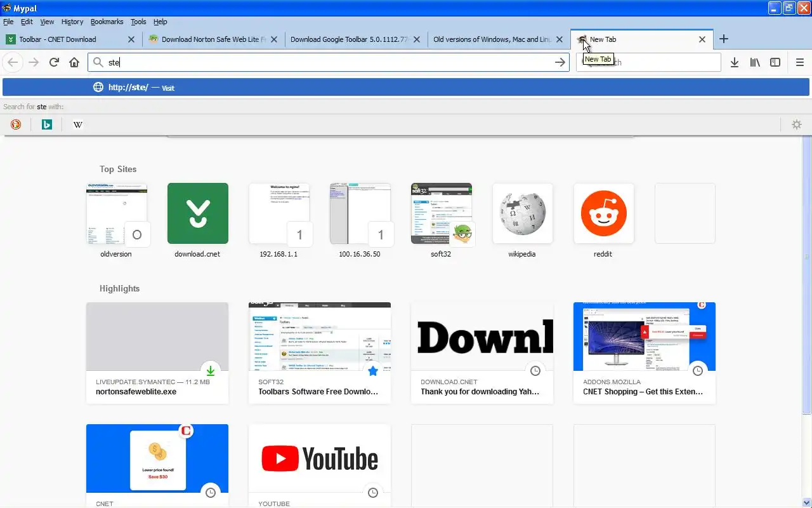Reload the current page

(x=54, y=62)
